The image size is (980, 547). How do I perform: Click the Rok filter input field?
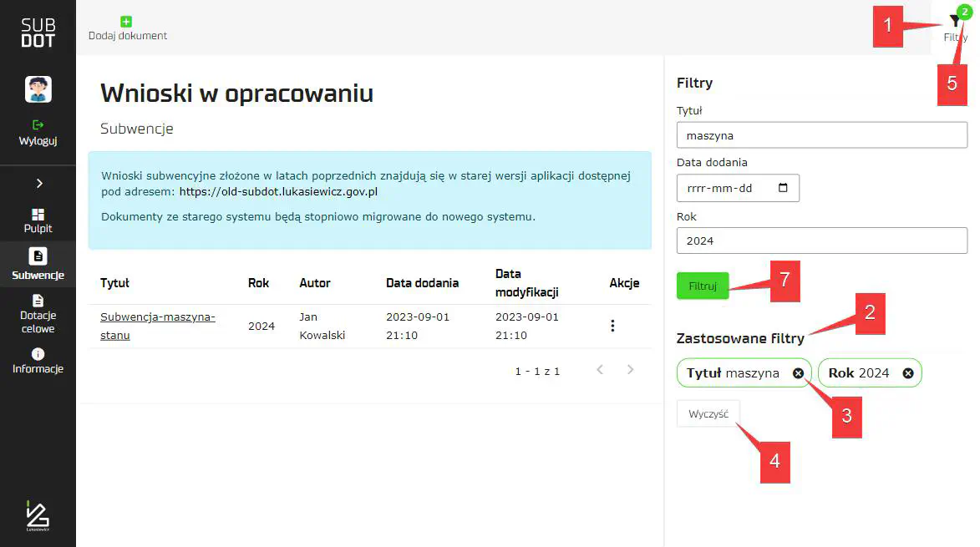[x=821, y=241]
